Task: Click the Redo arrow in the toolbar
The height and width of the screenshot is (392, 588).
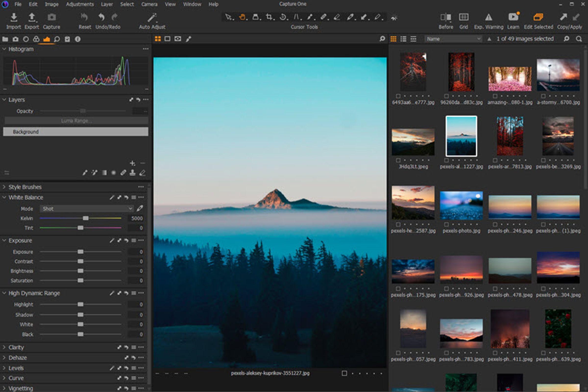Action: [114, 17]
